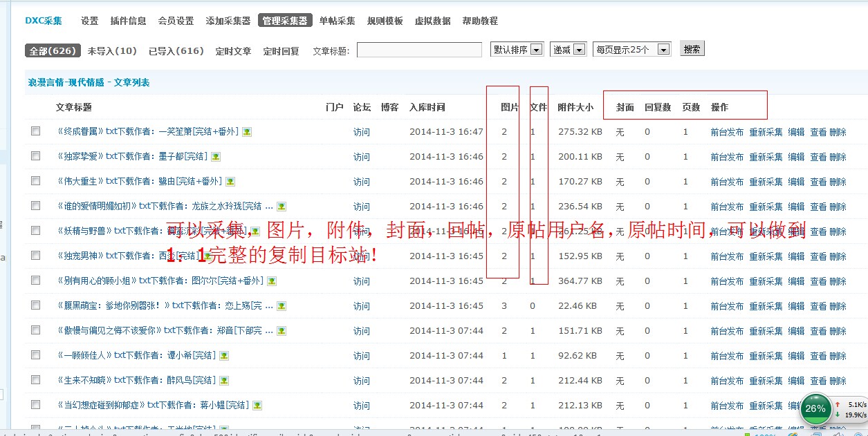The image size is (868, 436).
Task: Click 查看 for 《谁的爱情明媚如初》 row
Action: pyautogui.click(x=818, y=207)
